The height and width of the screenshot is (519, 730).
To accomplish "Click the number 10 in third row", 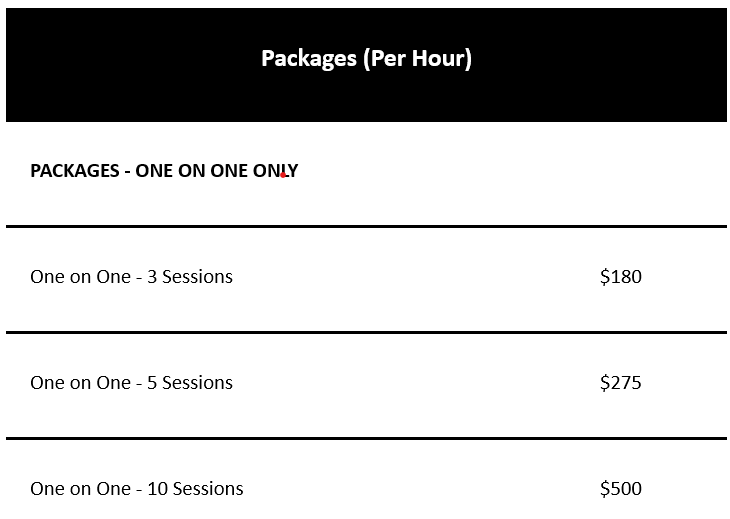I will [157, 489].
